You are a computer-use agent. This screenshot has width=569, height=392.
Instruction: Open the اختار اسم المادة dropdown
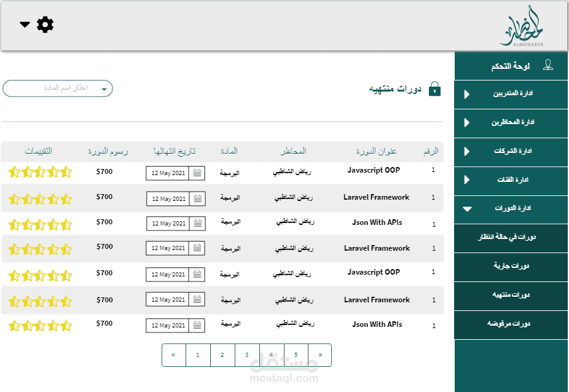tap(58, 88)
